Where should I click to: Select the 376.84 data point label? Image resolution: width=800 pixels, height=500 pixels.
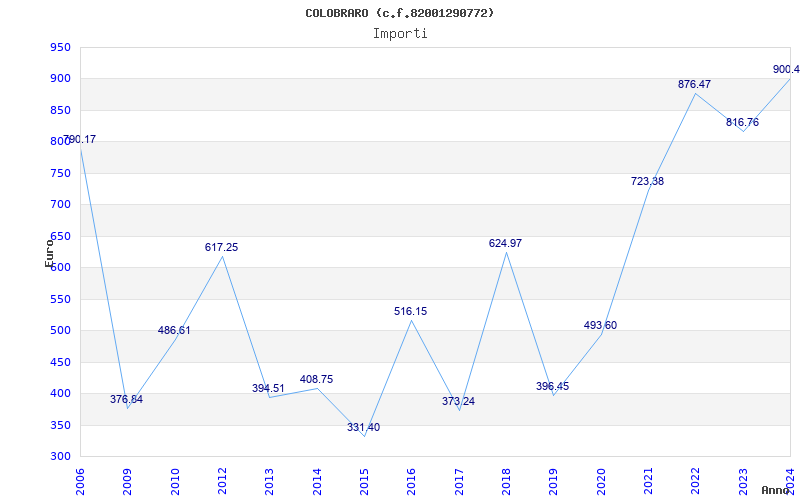pos(127,399)
